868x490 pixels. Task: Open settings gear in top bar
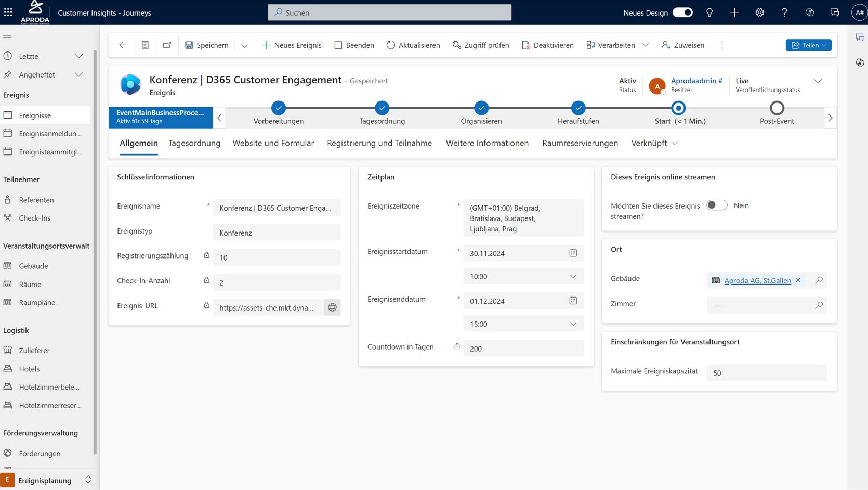[x=759, y=12]
